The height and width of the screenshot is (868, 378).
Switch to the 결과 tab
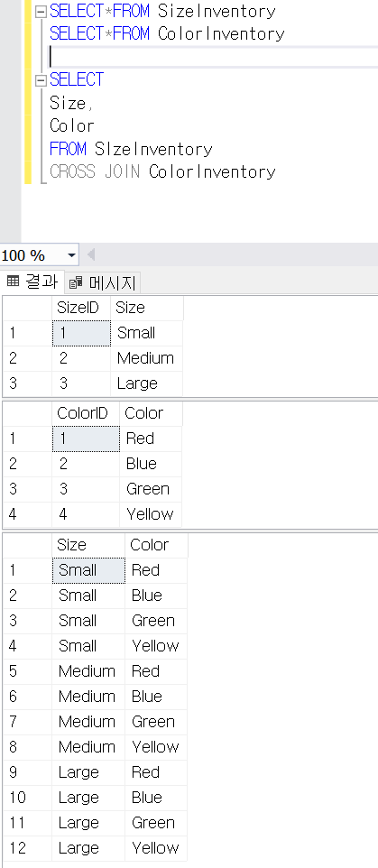[32, 282]
